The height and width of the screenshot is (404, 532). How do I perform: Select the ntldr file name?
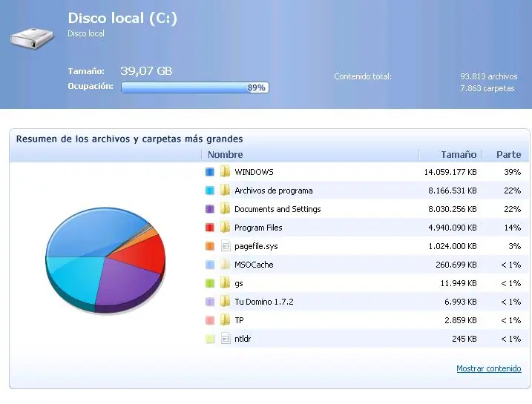[243, 339]
